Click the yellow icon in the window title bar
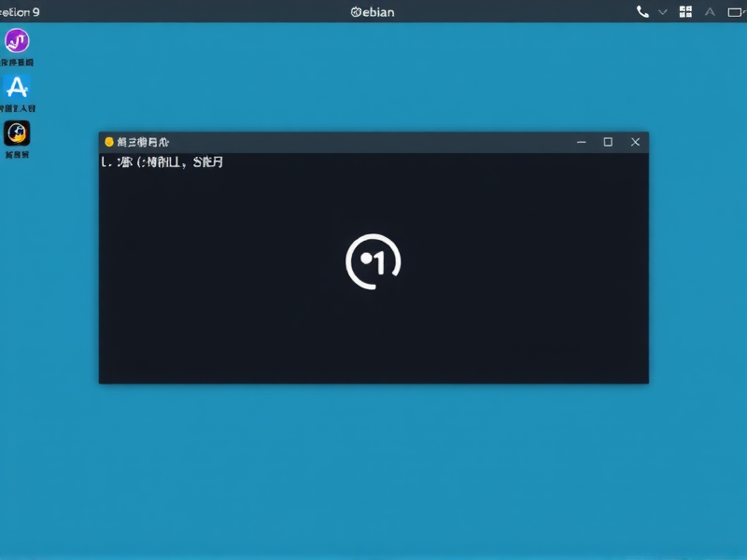The width and height of the screenshot is (747, 560). point(109,142)
